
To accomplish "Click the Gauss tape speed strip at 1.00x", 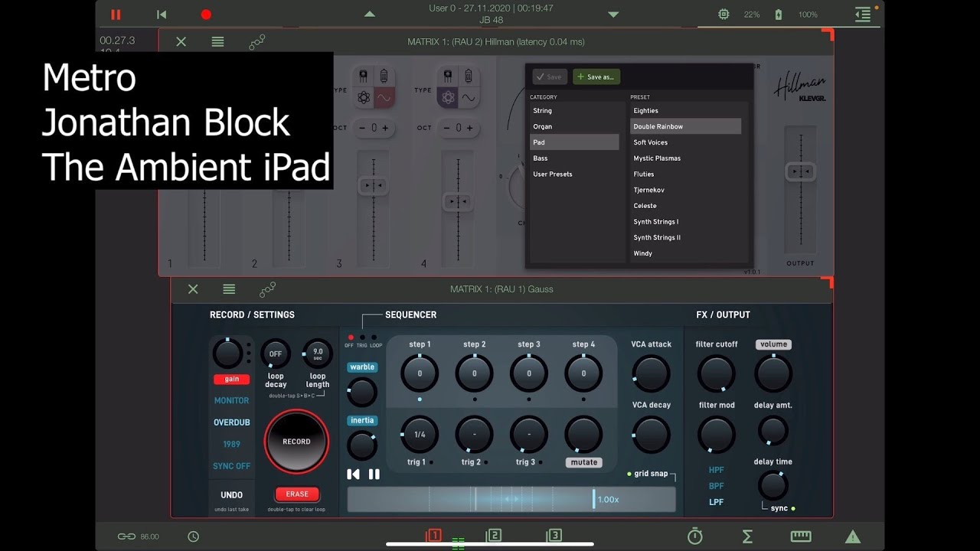I will (511, 499).
